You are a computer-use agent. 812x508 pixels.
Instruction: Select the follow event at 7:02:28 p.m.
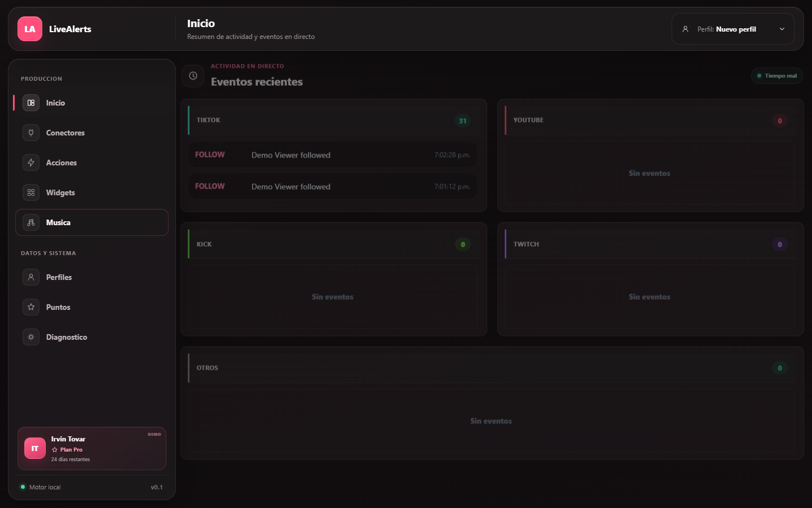333,155
